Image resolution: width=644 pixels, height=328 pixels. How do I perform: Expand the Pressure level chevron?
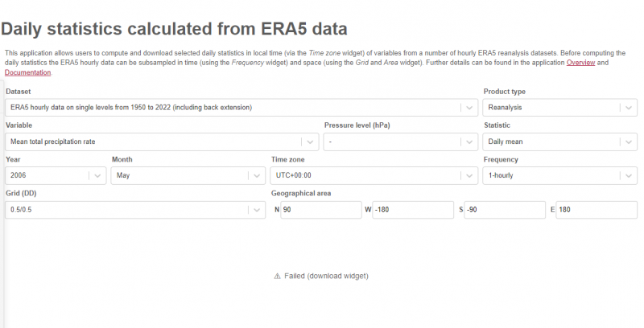(468, 141)
